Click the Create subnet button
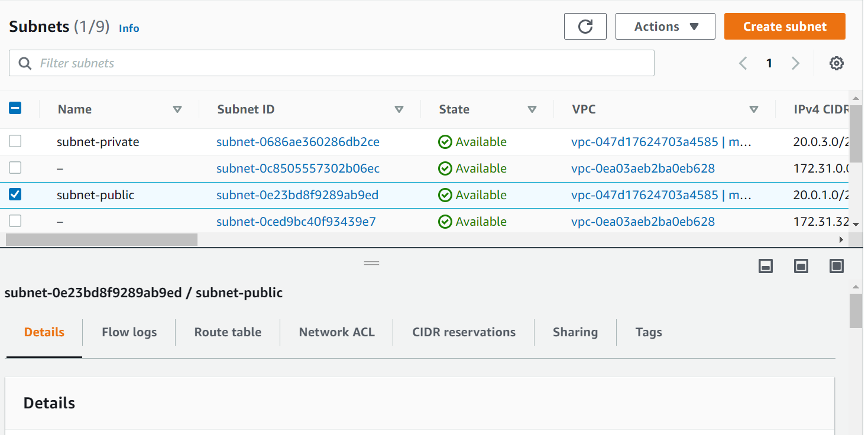The width and height of the screenshot is (868, 435). point(784,26)
